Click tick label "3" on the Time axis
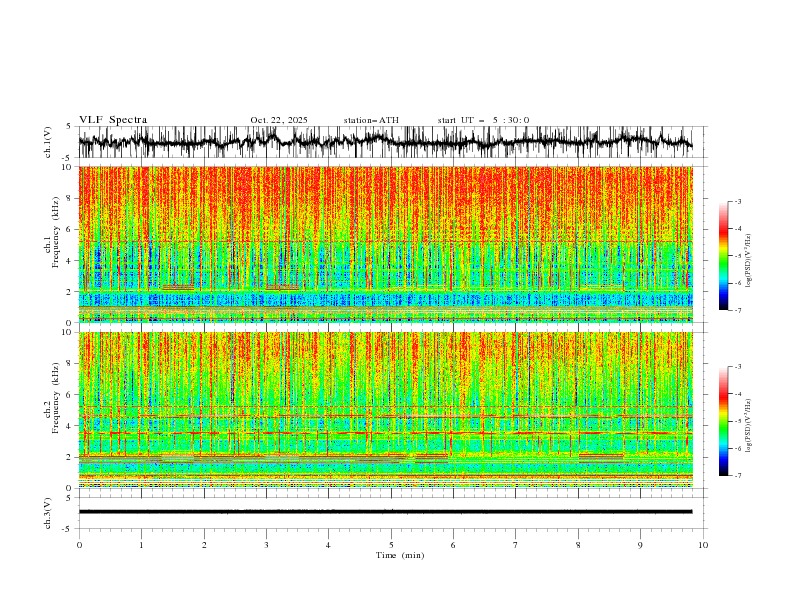This screenshot has width=792, height=612. [266, 545]
